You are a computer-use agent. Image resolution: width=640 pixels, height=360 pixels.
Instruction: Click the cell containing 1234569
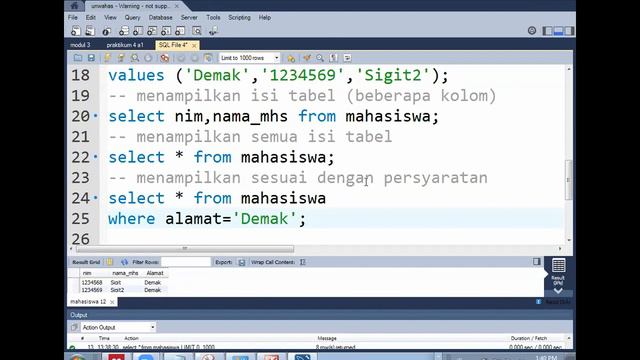(x=92, y=290)
